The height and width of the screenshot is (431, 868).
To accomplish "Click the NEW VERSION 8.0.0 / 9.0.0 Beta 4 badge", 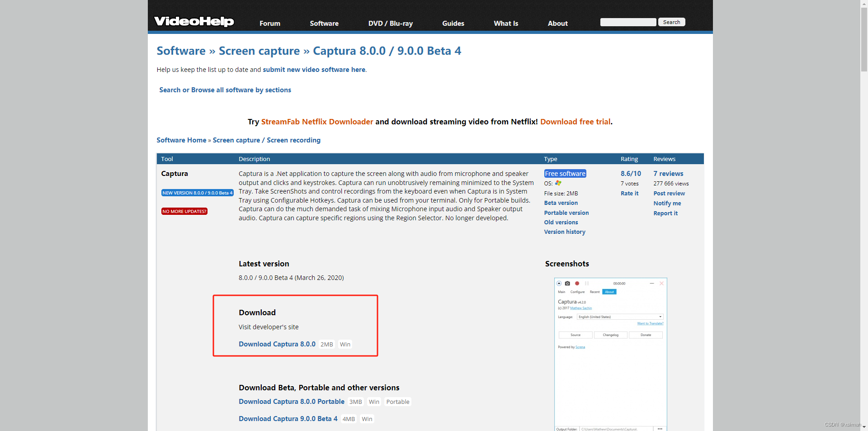I will (198, 193).
